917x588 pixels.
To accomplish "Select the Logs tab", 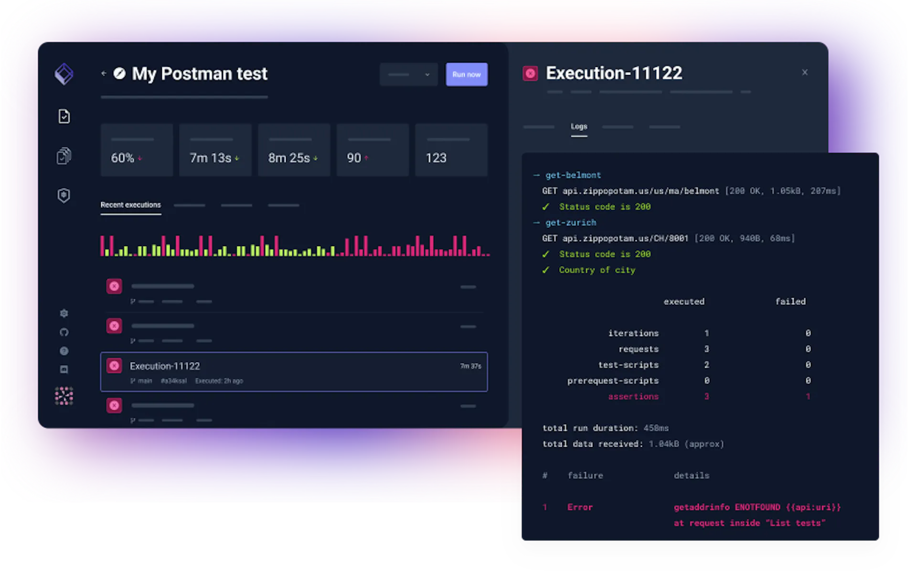I will point(579,127).
